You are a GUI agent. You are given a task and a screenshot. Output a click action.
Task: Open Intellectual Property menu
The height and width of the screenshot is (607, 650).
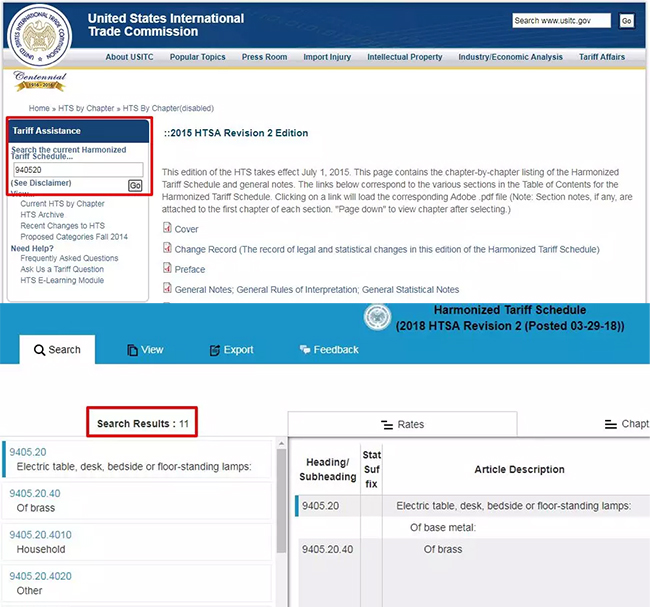[x=405, y=57]
